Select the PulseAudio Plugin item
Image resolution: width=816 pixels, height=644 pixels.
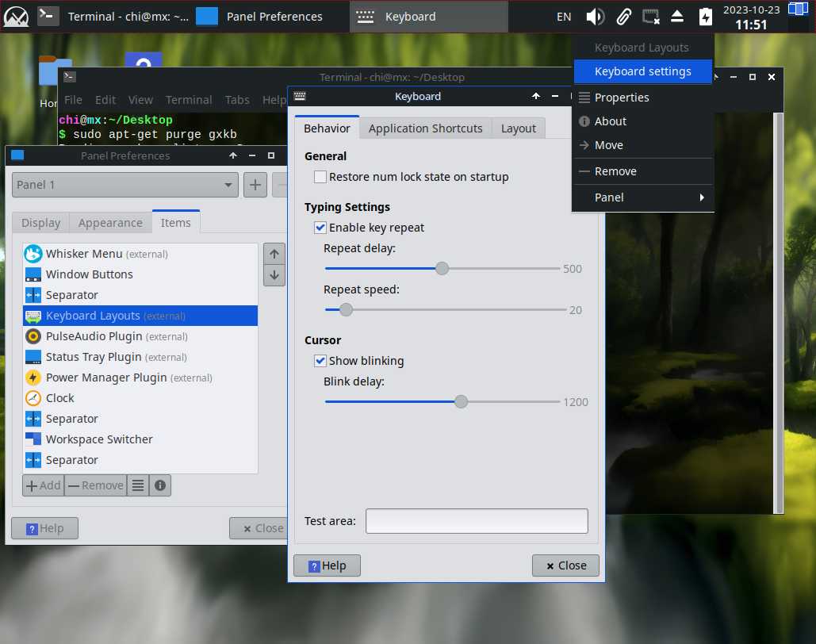click(x=140, y=336)
